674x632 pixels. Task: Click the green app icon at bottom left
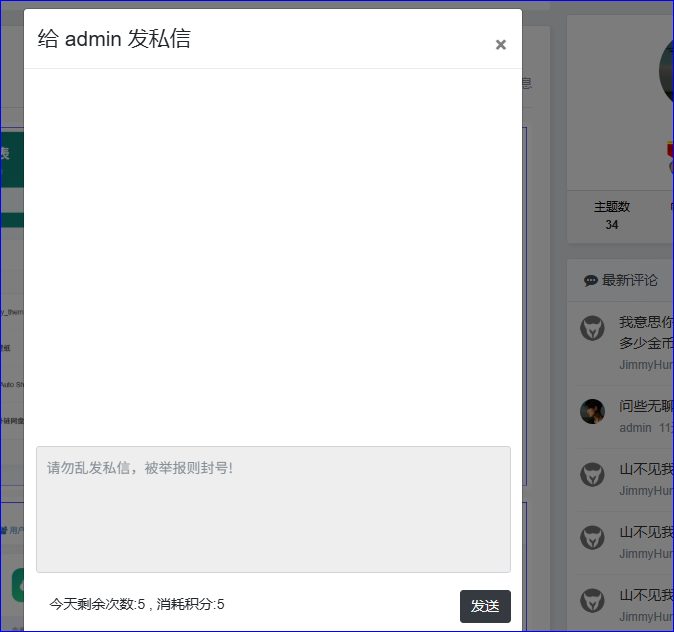click(17, 585)
